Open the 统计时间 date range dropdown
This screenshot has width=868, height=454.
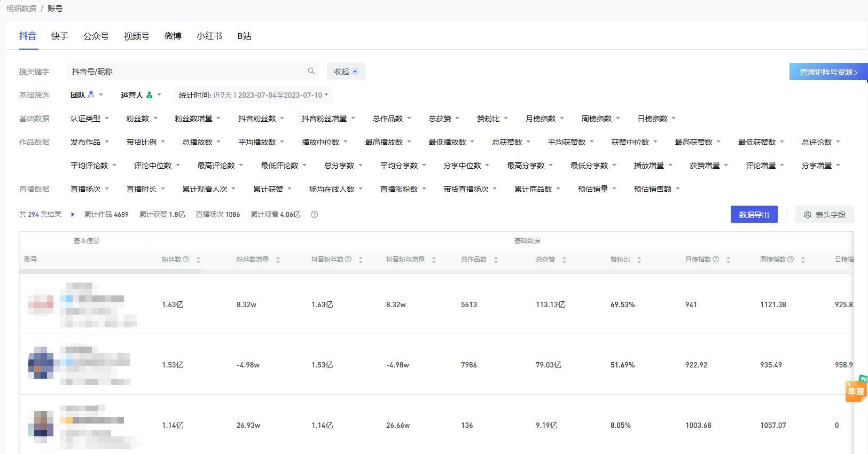tap(254, 95)
